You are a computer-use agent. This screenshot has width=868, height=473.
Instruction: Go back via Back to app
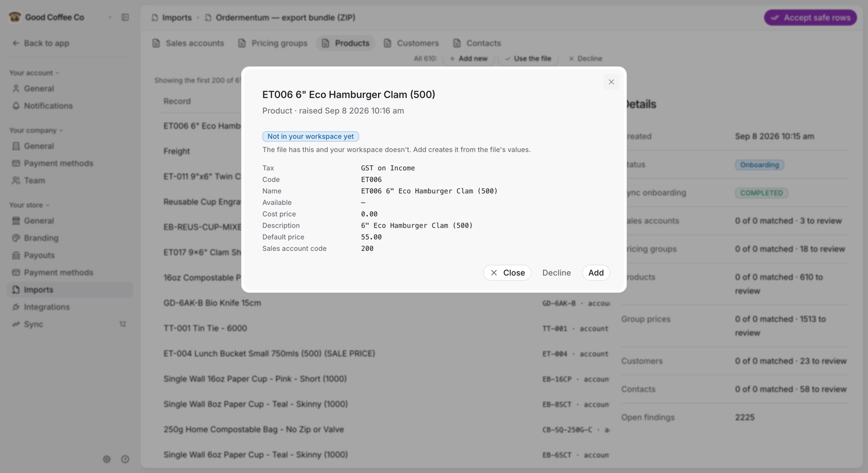pos(40,43)
